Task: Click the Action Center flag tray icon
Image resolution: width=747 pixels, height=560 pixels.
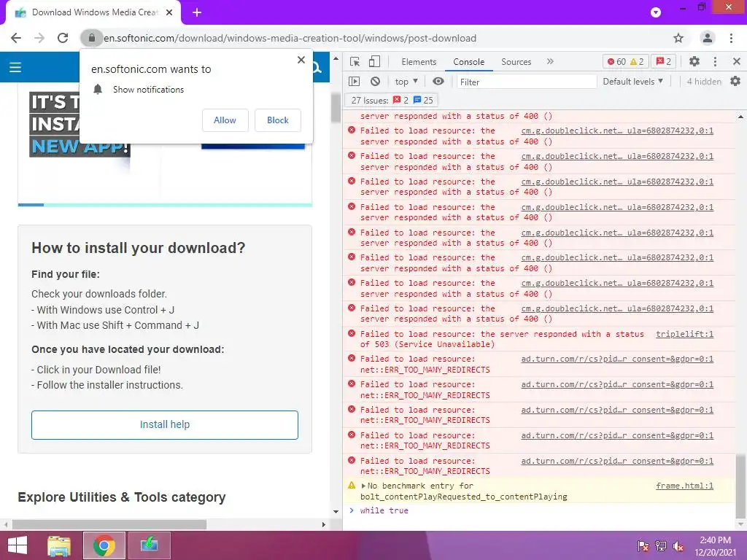Action: click(x=643, y=545)
